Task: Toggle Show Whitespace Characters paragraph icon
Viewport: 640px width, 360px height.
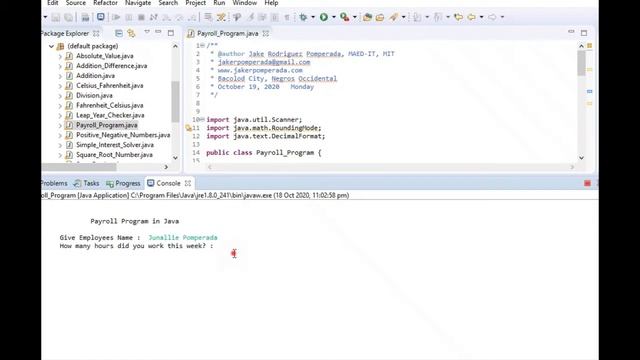Action: pos(287,17)
